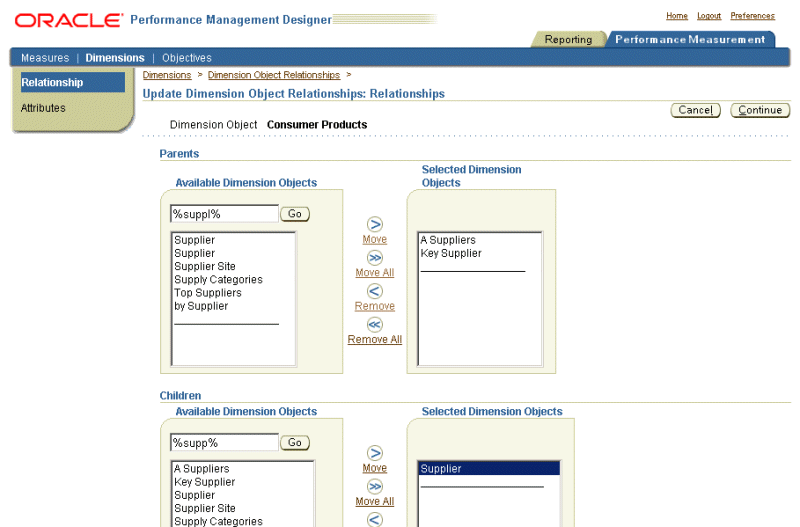
Task: Open the Preferences link
Action: pos(753,16)
